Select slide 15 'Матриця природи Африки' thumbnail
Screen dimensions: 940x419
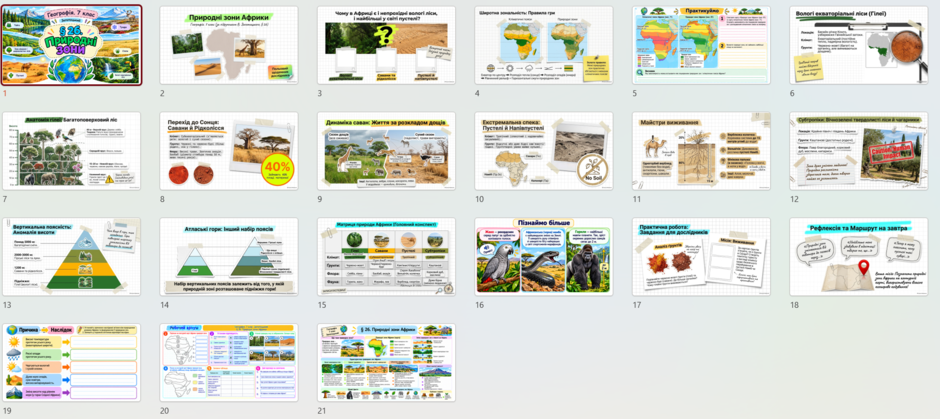[x=386, y=257]
